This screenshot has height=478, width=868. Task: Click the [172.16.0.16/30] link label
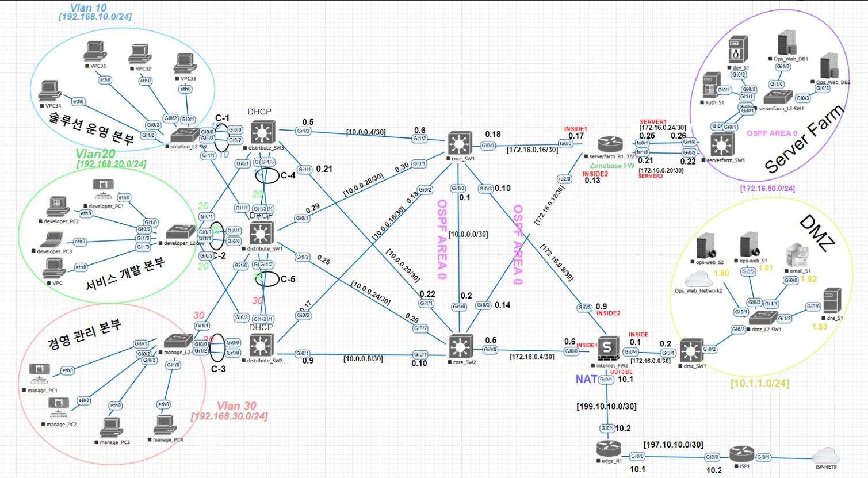click(x=532, y=150)
